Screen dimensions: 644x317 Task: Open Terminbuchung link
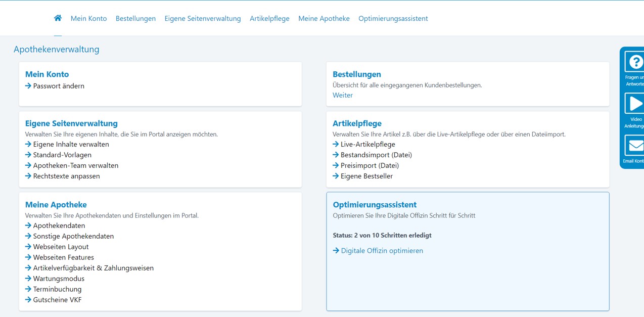pos(57,289)
